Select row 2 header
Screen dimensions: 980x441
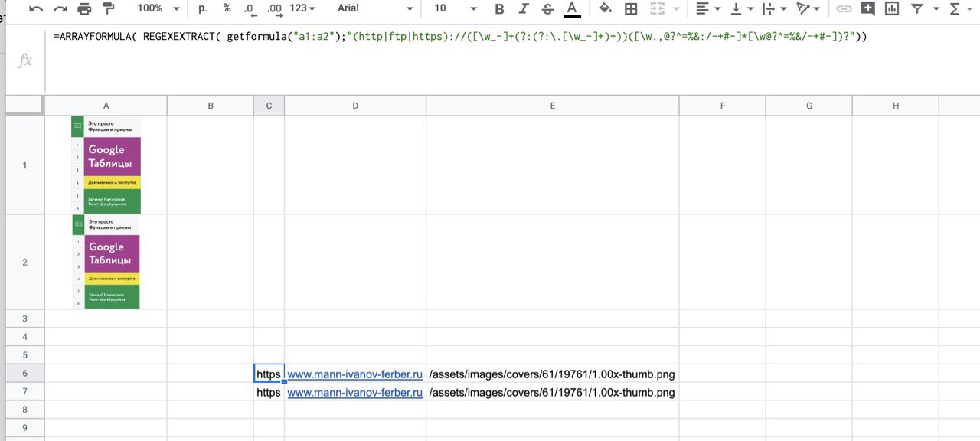point(24,262)
